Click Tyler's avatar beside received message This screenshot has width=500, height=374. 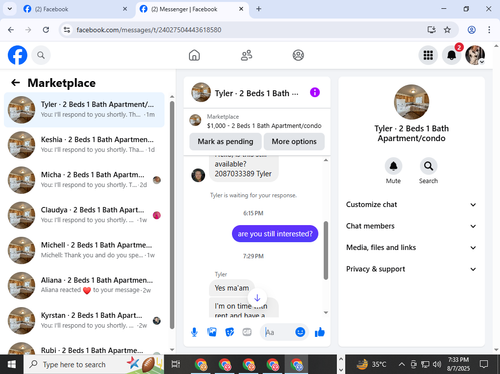(198, 175)
